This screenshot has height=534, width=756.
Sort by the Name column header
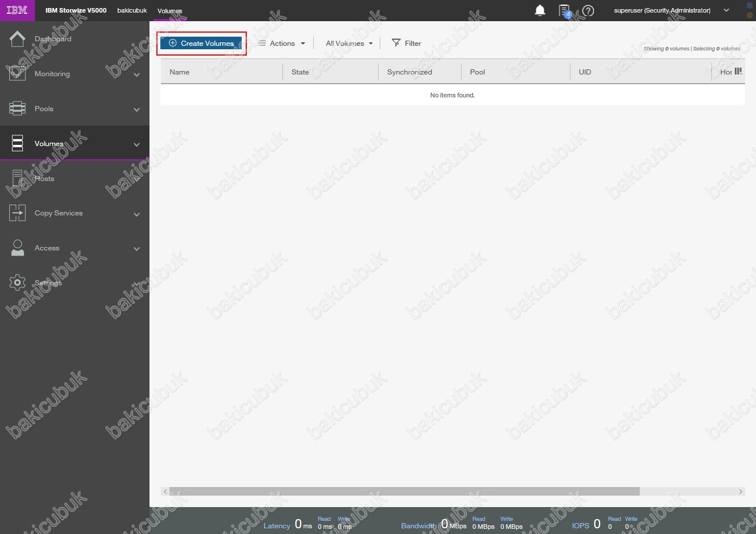point(180,72)
